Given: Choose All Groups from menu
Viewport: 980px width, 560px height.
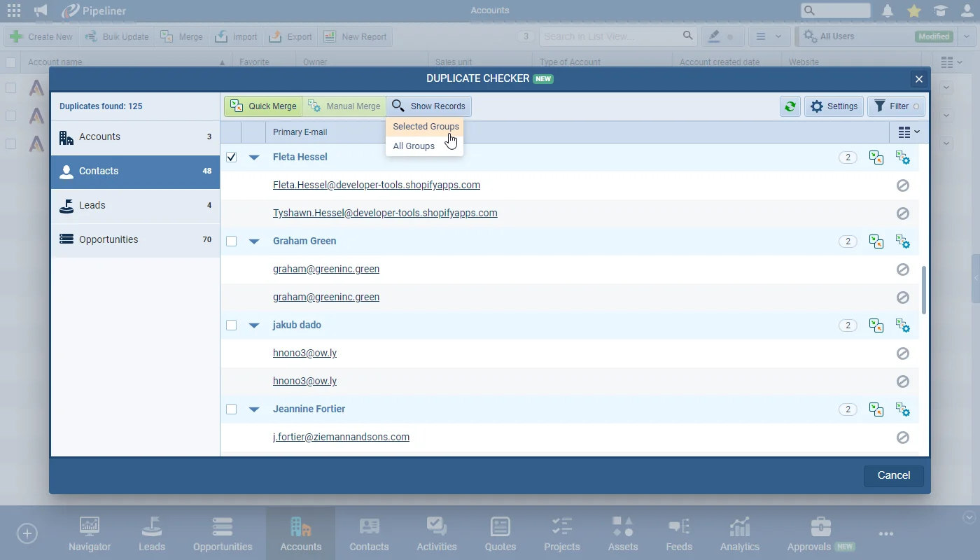Looking at the screenshot, I should (x=424, y=146).
